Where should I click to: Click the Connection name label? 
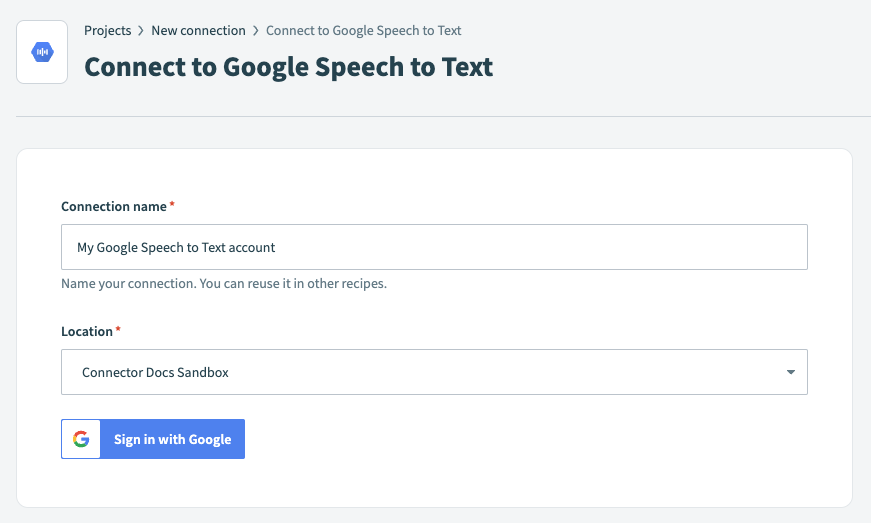(113, 206)
